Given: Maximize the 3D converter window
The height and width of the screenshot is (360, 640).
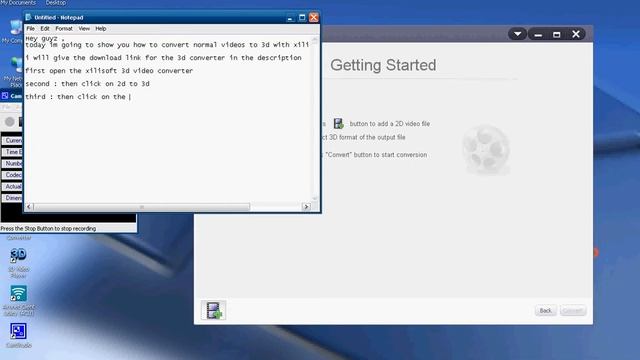Looking at the screenshot, I should point(556,34).
